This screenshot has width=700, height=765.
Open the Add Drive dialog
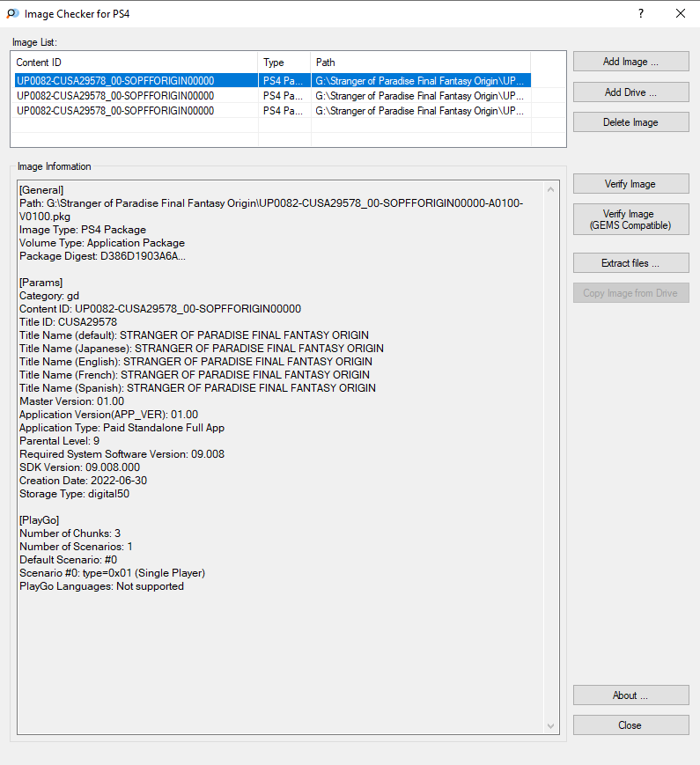tap(630, 92)
